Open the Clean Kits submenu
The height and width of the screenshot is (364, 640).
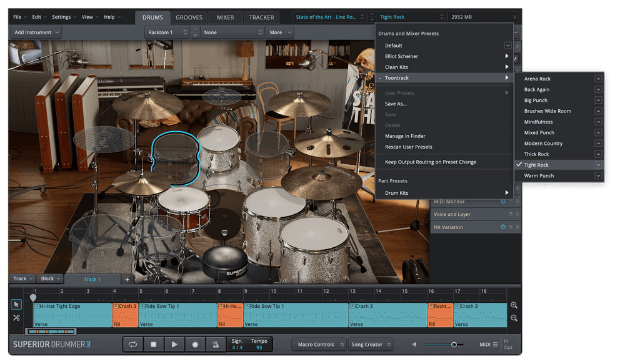click(444, 67)
